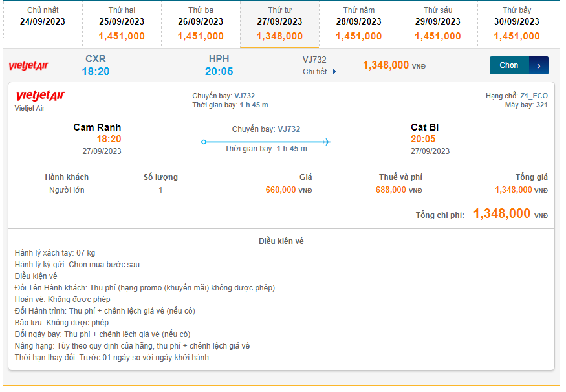Click the Chi tiết link

point(315,72)
